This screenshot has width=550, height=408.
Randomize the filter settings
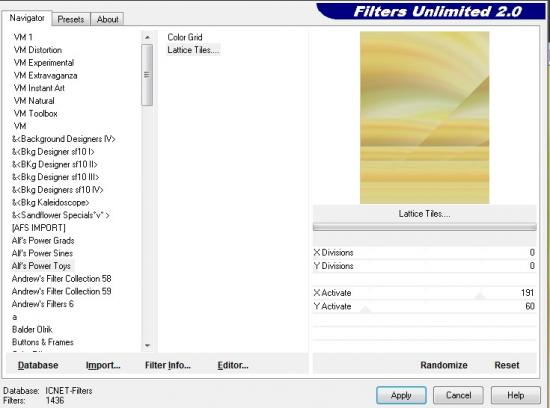[444, 365]
